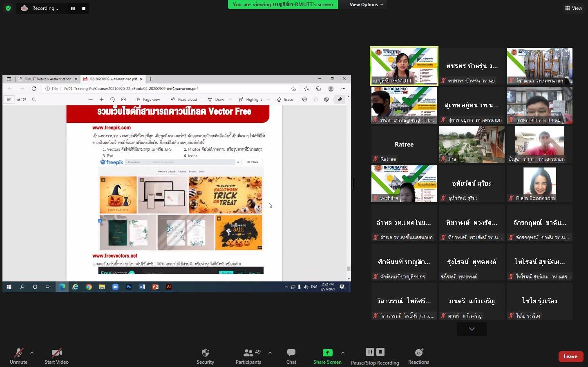
Task: Unmute the microphone in Zoom
Action: (18, 356)
